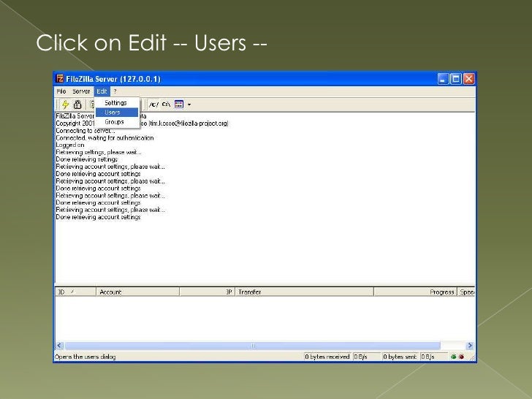Click the horizontal scrollbar right arrow
This screenshot has height=399, width=532.
[x=471, y=344]
